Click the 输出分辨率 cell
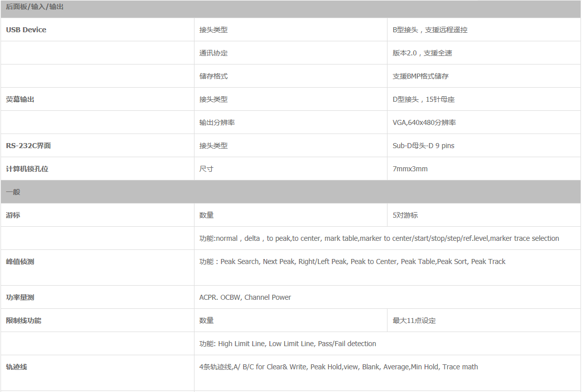Image resolution: width=582 pixels, height=392 pixels. pyautogui.click(x=217, y=122)
